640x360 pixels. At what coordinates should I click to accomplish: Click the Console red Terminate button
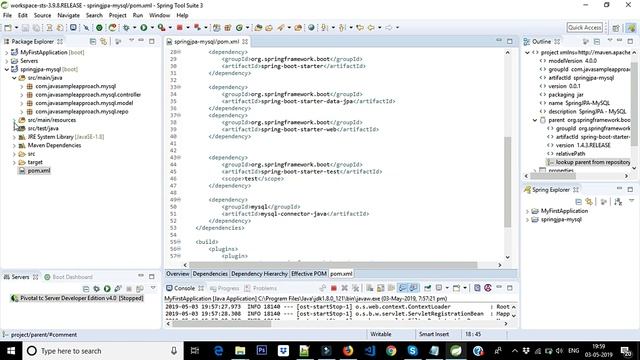[333, 288]
